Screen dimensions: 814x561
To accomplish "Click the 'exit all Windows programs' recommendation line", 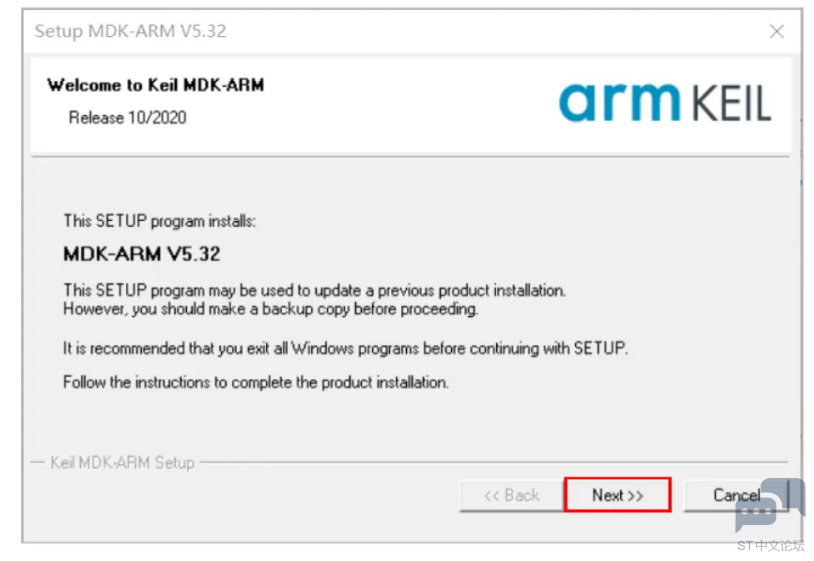I will [345, 348].
